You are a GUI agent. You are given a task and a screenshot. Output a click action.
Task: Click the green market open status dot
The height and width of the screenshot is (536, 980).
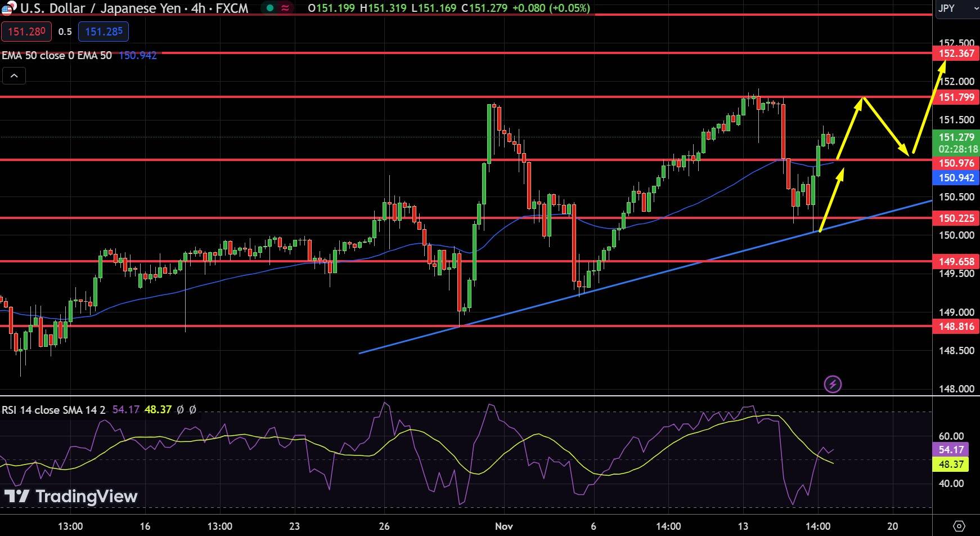(271, 8)
